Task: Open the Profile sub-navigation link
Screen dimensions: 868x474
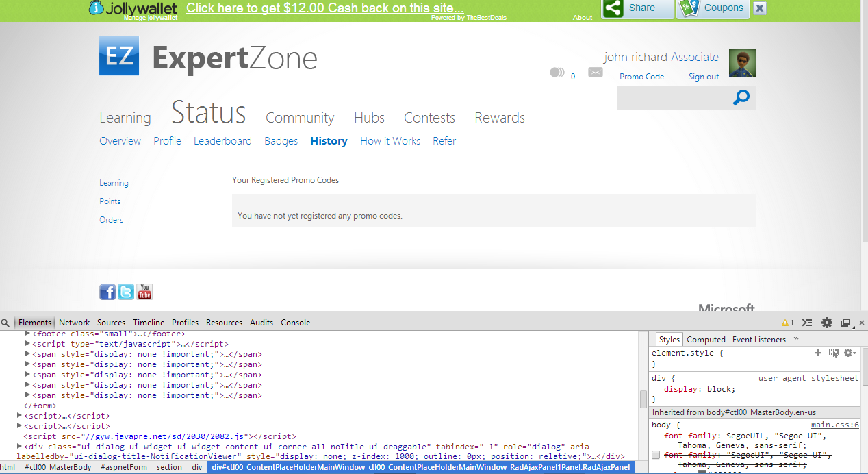Action: pos(167,141)
